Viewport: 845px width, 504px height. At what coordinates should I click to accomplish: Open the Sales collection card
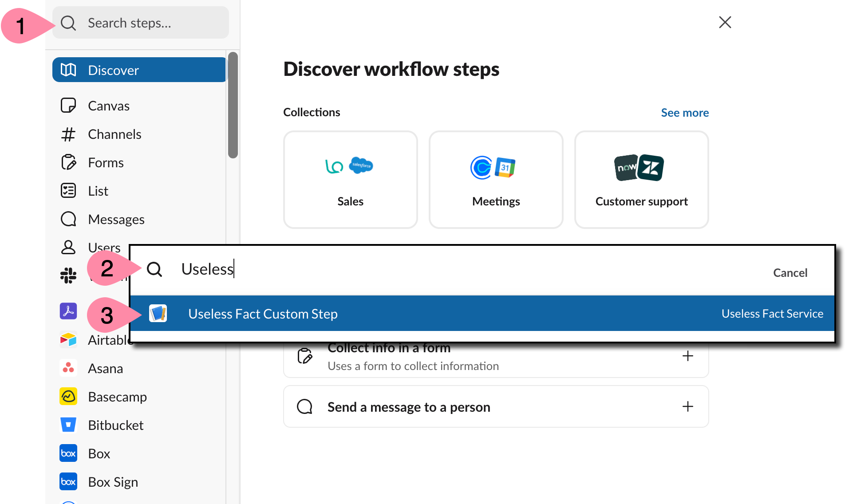coord(350,180)
